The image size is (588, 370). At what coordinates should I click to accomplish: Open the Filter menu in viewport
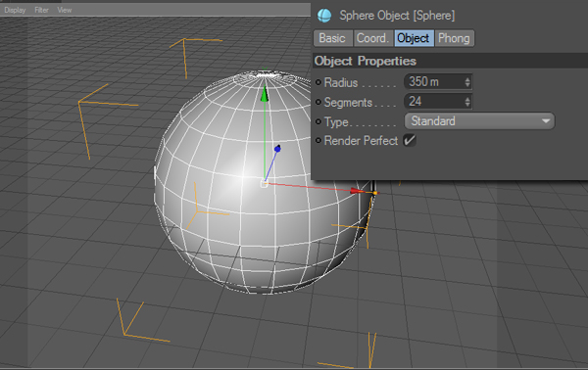pyautogui.click(x=41, y=10)
